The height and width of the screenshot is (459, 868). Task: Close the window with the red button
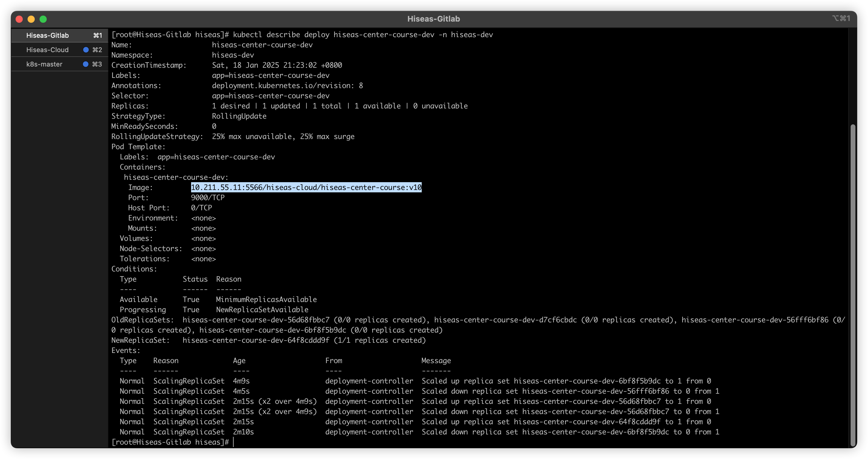click(x=19, y=19)
